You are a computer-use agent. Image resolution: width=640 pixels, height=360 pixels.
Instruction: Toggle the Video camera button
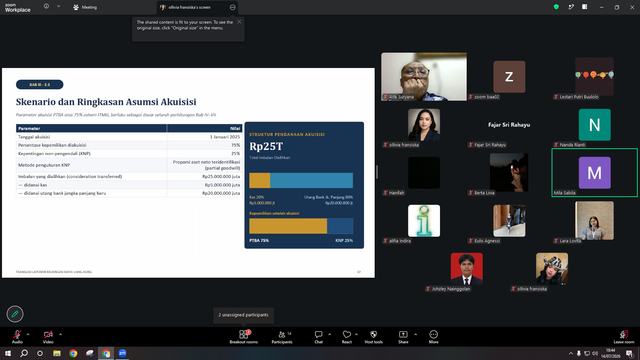(48, 337)
